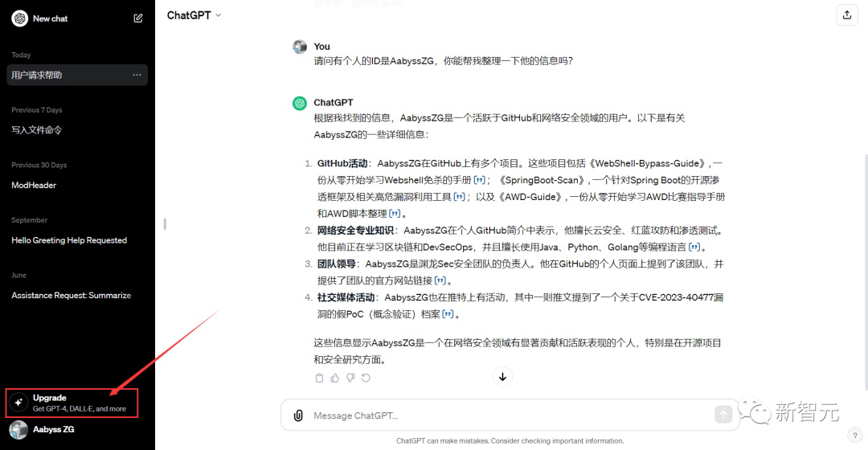Click the Aabyss ZG profile avatar

point(18,430)
